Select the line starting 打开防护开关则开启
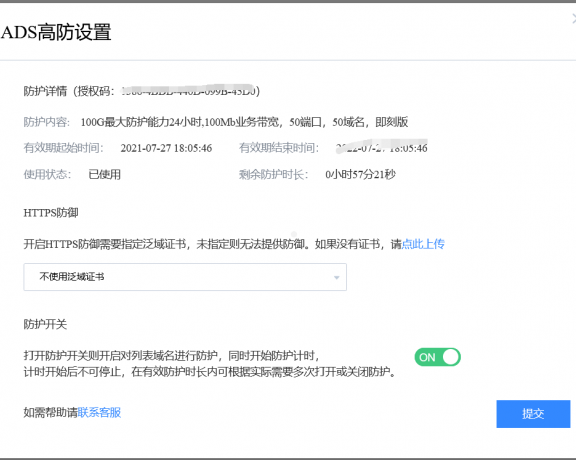Viewport: 576px width, 460px height. 172,356
